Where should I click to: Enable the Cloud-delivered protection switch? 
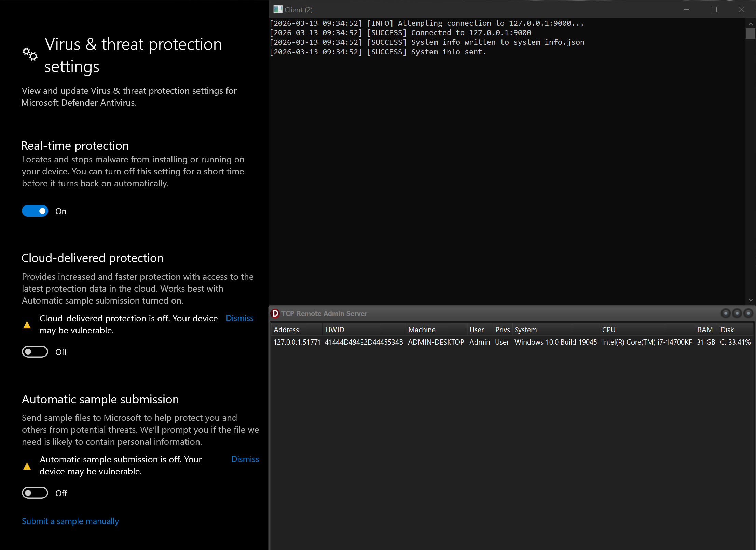click(35, 352)
